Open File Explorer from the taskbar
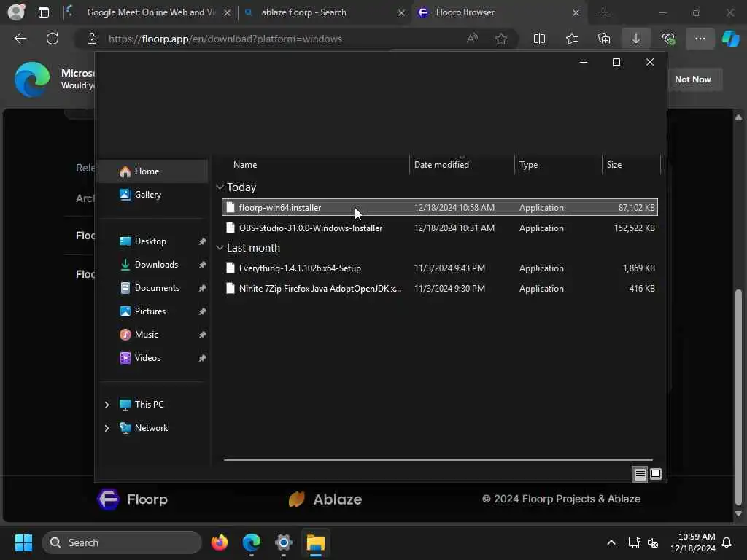Screen dimensions: 747x560 tap(315, 542)
